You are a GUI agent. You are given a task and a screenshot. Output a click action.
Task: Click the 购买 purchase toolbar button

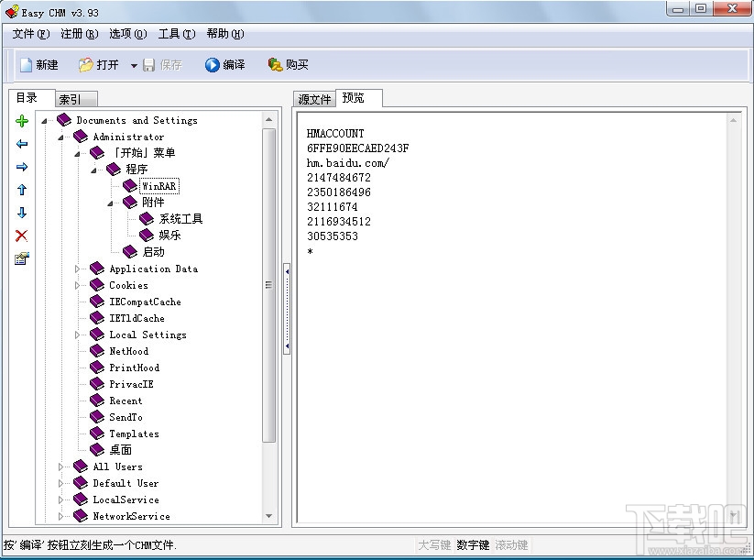(x=287, y=64)
